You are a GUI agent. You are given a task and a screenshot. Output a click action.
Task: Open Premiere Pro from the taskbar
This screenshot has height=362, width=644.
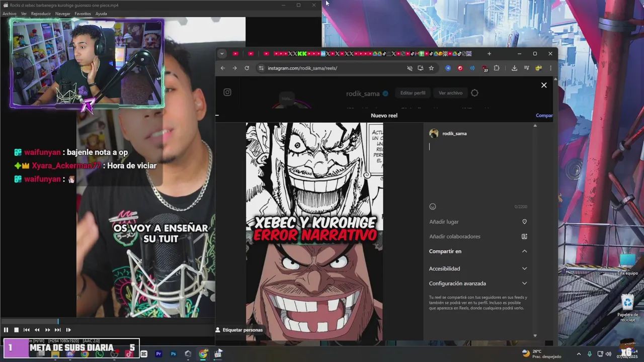(158, 354)
